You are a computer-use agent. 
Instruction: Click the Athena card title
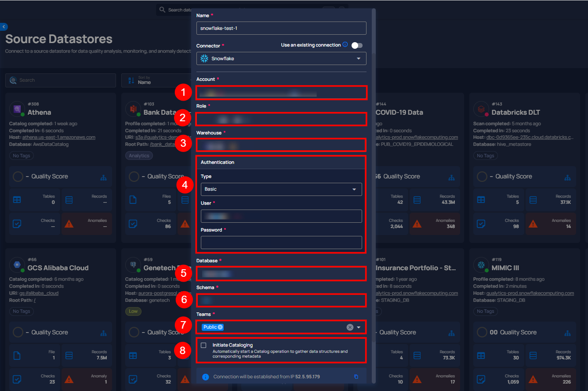click(39, 112)
